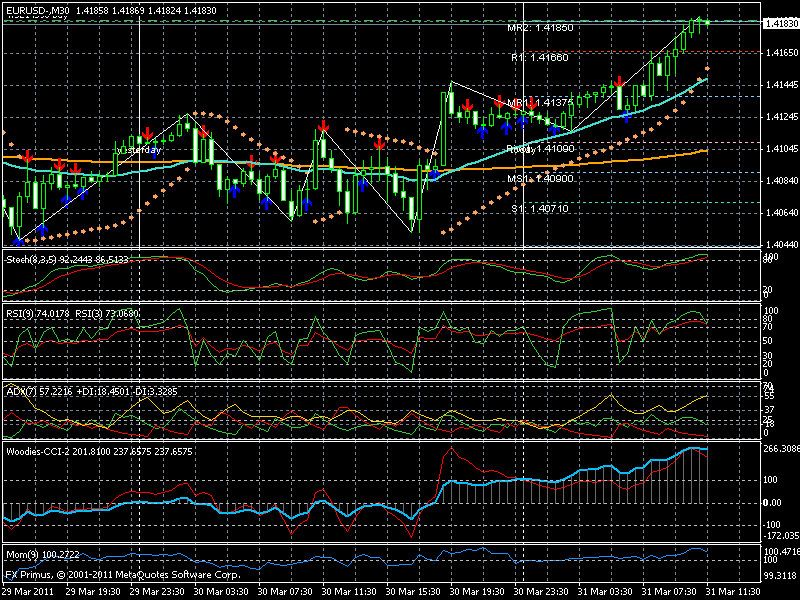Click the current price tag 1.41830

(x=775, y=17)
